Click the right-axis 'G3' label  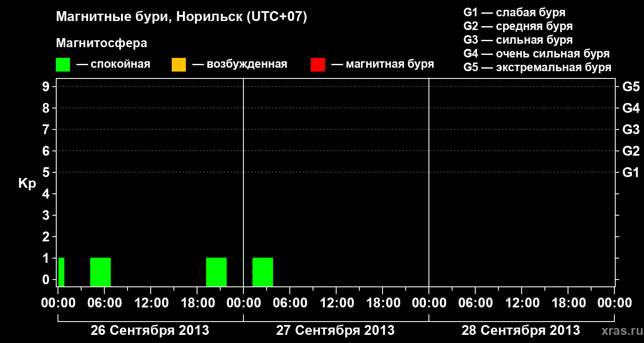click(631, 129)
